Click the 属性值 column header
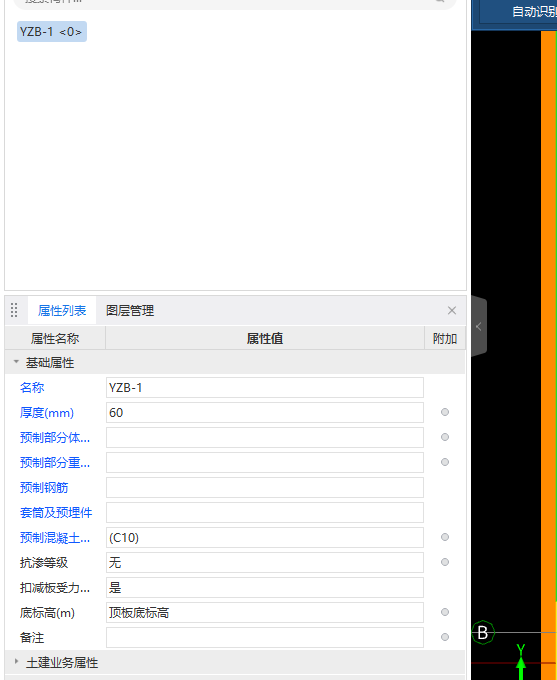 [265, 338]
